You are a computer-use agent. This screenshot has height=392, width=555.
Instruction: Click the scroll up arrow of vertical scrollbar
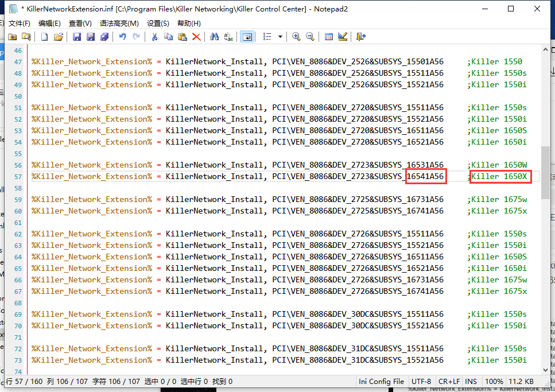[545, 50]
